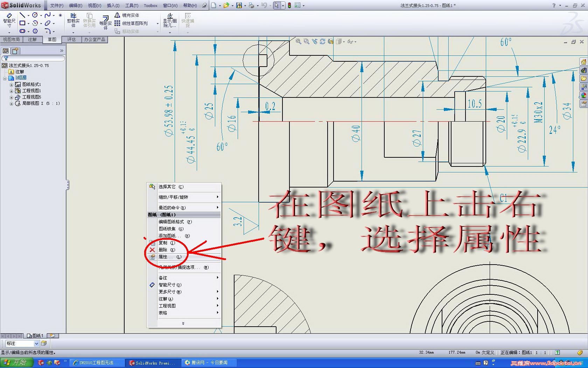Pick the Ellipse sketch tool
The width and height of the screenshot is (588, 368).
click(48, 23)
